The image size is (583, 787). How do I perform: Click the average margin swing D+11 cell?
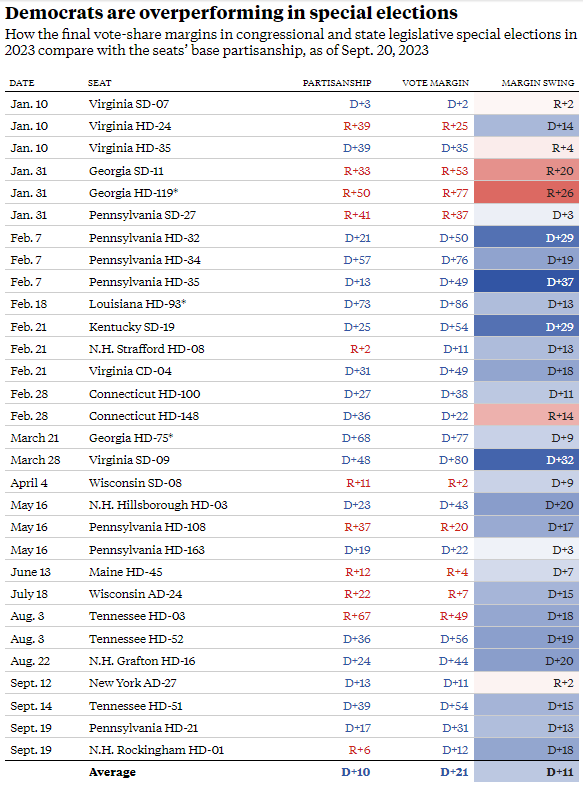[x=526, y=772]
